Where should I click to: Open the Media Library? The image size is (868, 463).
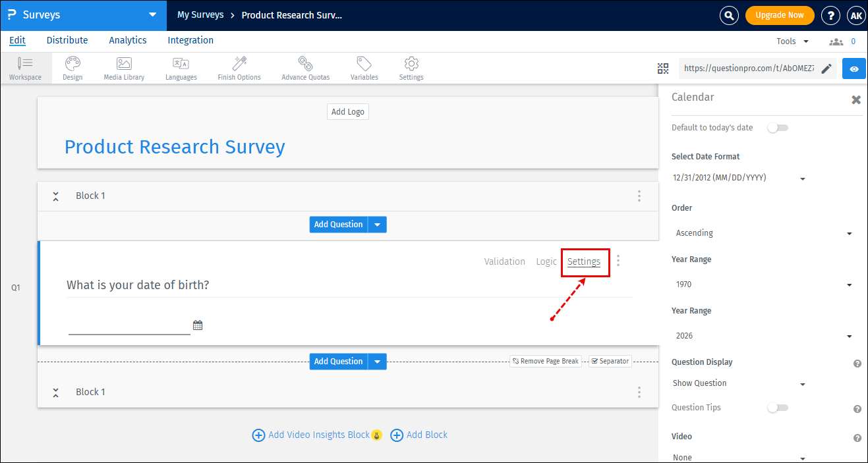pos(123,68)
